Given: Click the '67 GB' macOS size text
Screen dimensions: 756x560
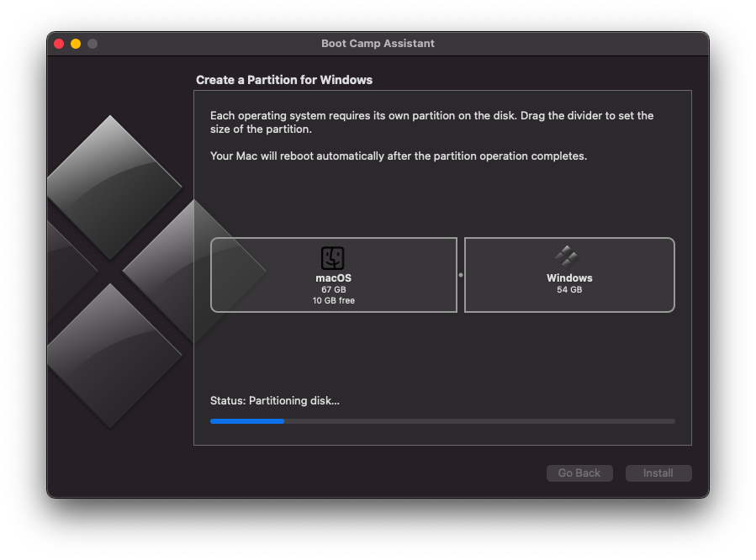Looking at the screenshot, I should tap(334, 289).
